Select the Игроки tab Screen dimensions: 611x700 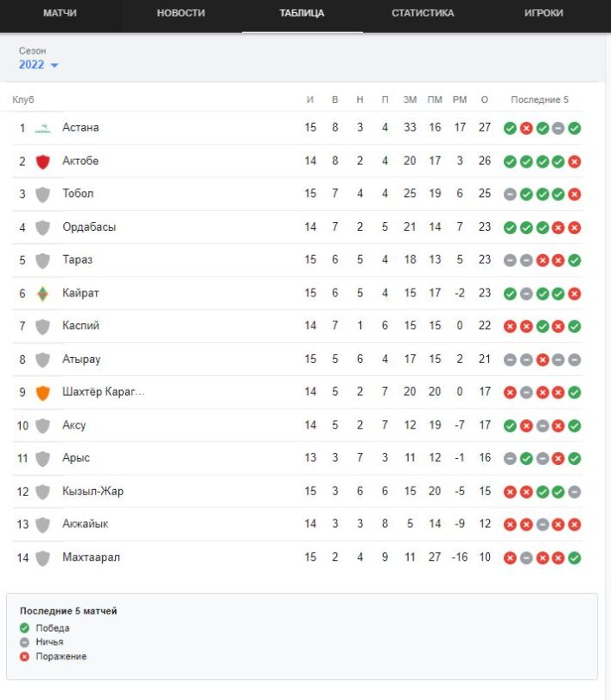544,13
